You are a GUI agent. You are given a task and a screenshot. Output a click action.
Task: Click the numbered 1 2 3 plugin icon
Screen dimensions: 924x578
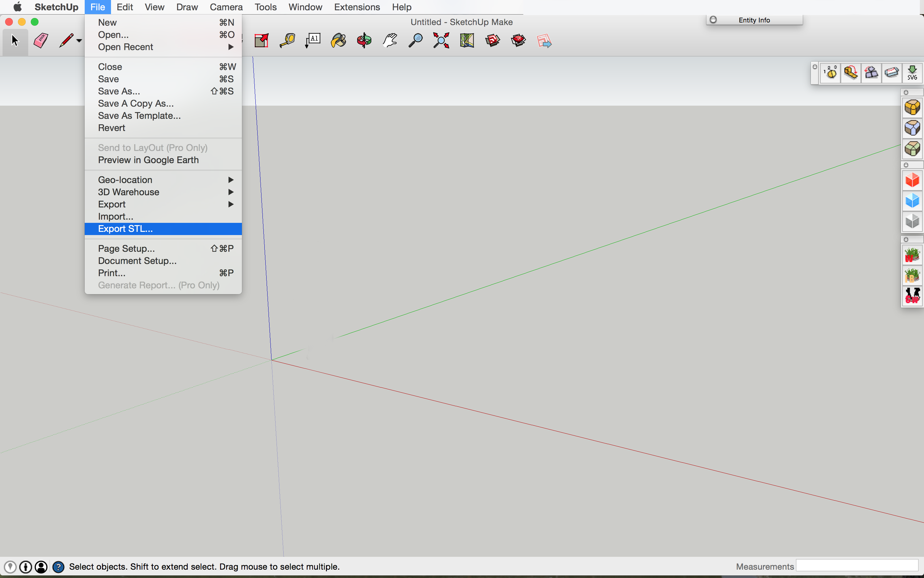[830, 73]
